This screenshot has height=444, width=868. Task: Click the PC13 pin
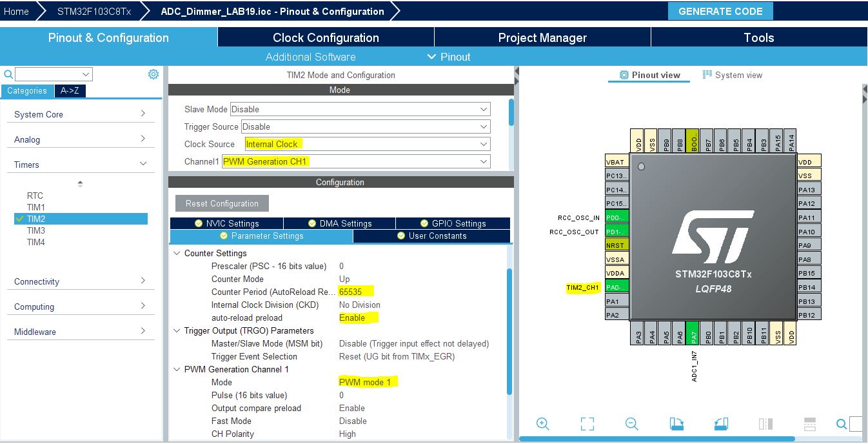click(616, 176)
